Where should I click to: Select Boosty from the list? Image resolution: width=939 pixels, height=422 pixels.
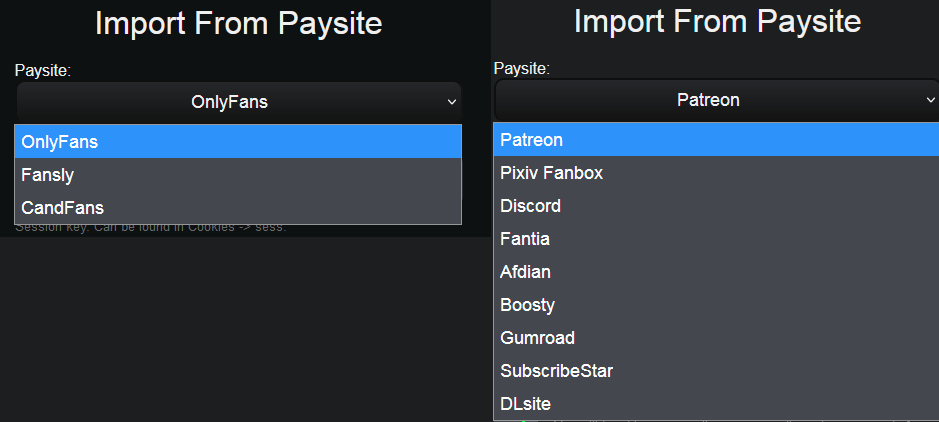pyautogui.click(x=716, y=305)
